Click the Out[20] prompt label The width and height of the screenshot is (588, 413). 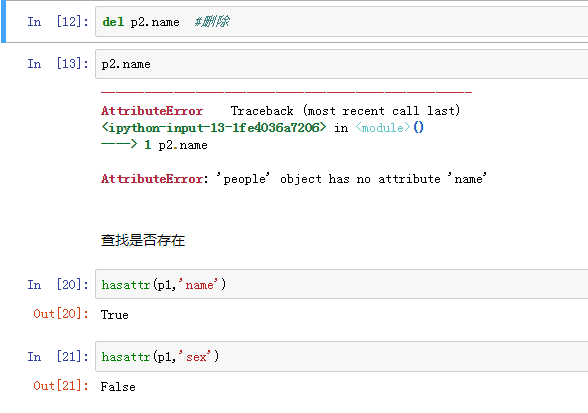[61, 314]
